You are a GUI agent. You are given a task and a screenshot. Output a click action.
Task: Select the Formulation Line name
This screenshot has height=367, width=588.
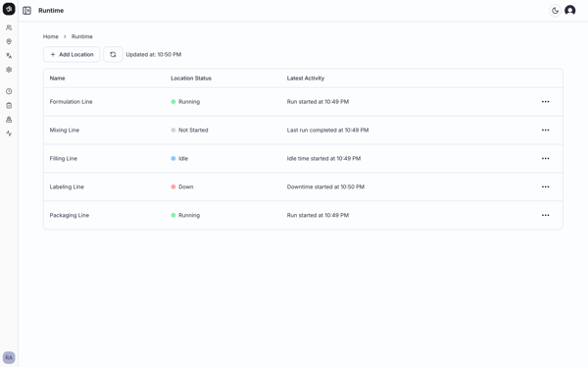(71, 102)
